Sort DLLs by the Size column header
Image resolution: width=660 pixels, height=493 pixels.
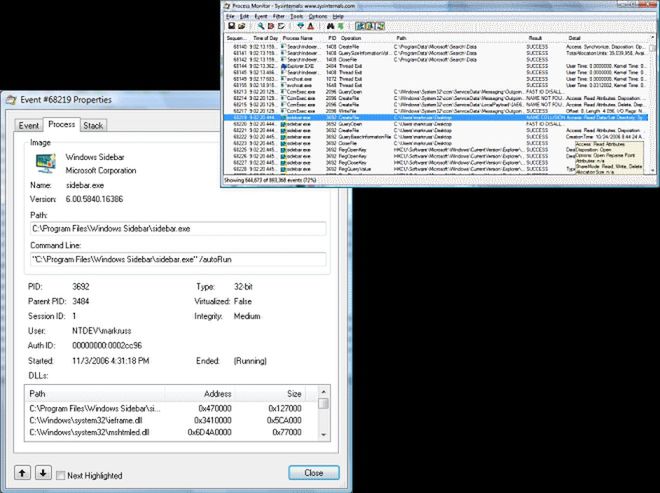269,394
